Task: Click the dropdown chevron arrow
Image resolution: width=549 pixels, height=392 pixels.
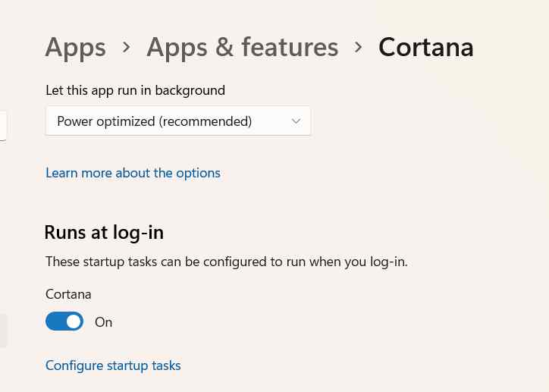Action: (x=296, y=121)
